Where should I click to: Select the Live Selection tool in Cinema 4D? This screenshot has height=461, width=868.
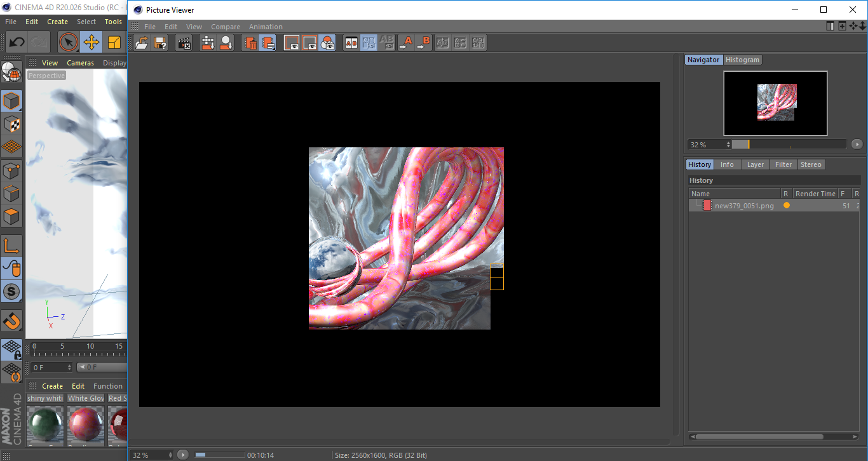[69, 43]
